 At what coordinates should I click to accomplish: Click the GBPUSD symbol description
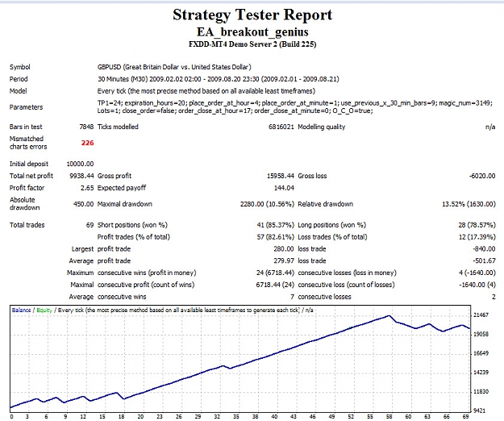click(x=174, y=67)
